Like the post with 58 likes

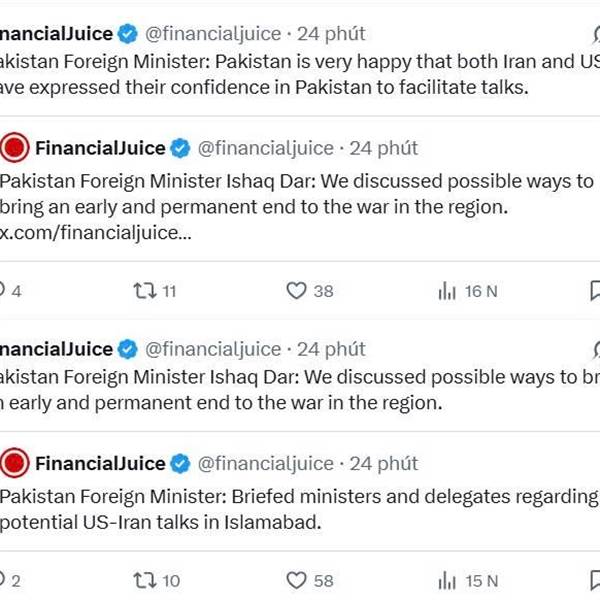pos(296,580)
